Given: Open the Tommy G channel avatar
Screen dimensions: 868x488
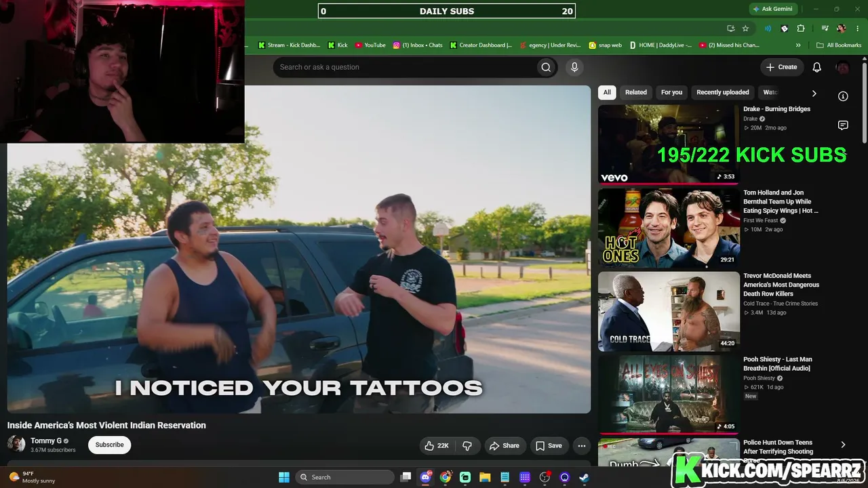Looking at the screenshot, I should pyautogui.click(x=16, y=445).
